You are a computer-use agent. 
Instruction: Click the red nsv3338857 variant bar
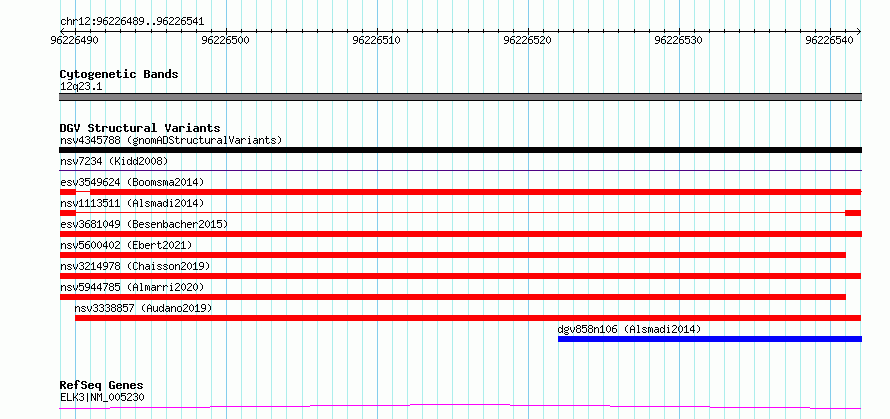(x=468, y=318)
